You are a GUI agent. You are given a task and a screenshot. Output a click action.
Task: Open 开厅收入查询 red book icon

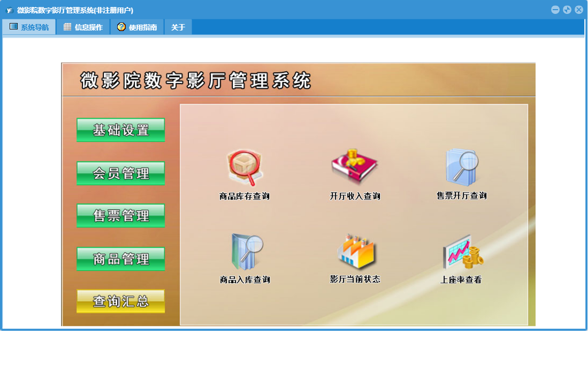point(354,166)
